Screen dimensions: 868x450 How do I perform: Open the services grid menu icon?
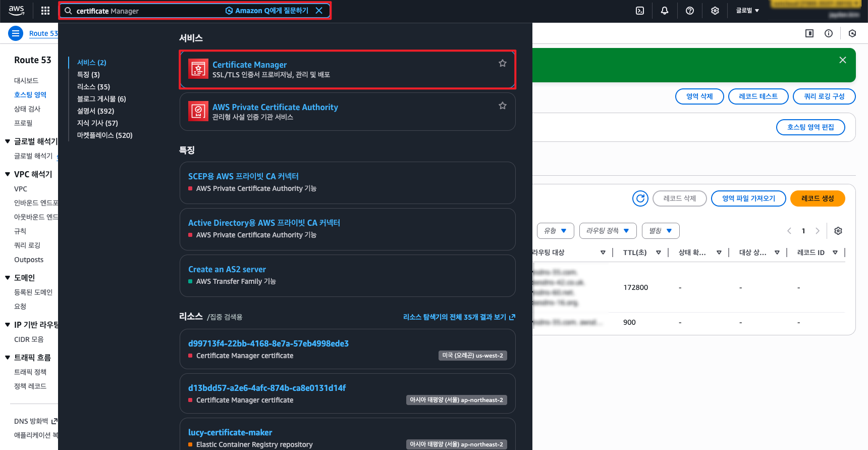coord(45,11)
